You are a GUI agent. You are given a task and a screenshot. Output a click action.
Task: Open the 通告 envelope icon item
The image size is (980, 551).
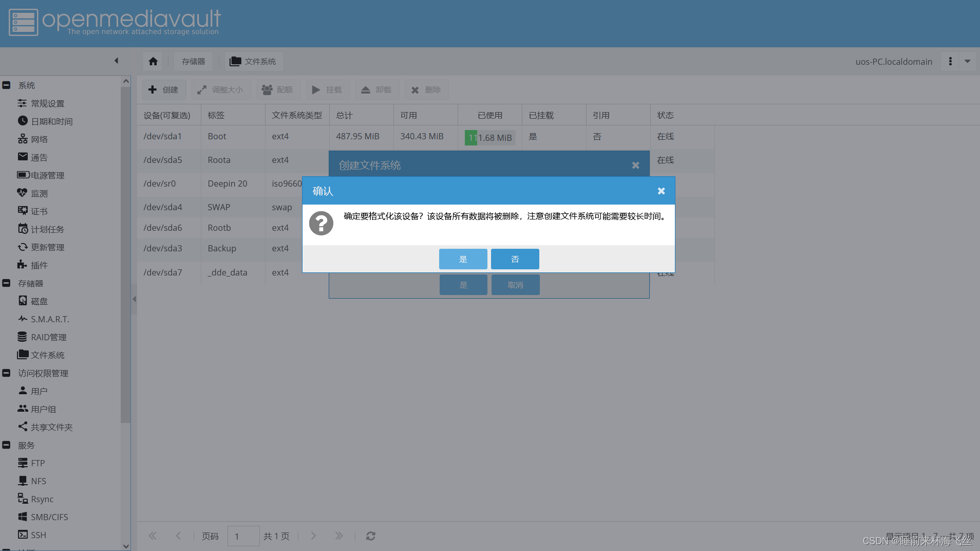pos(33,157)
